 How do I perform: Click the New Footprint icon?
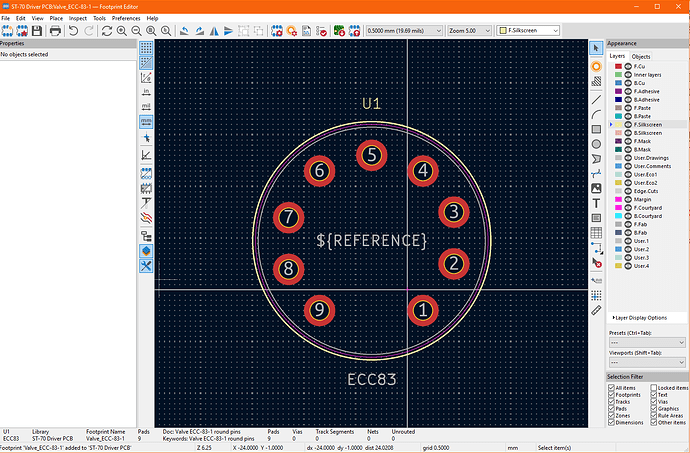7,30
